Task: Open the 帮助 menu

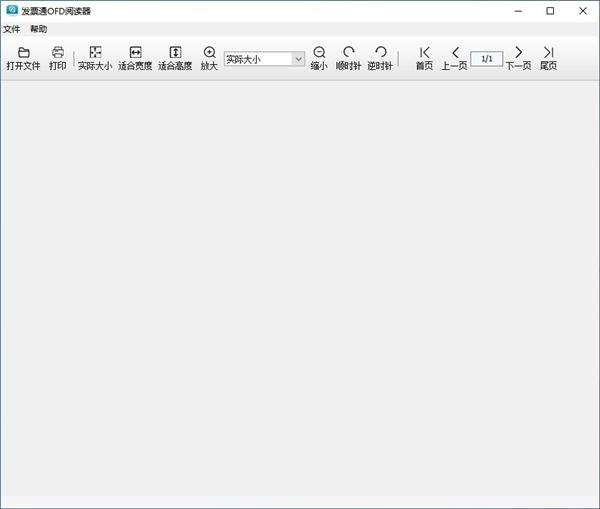Action: [x=39, y=29]
